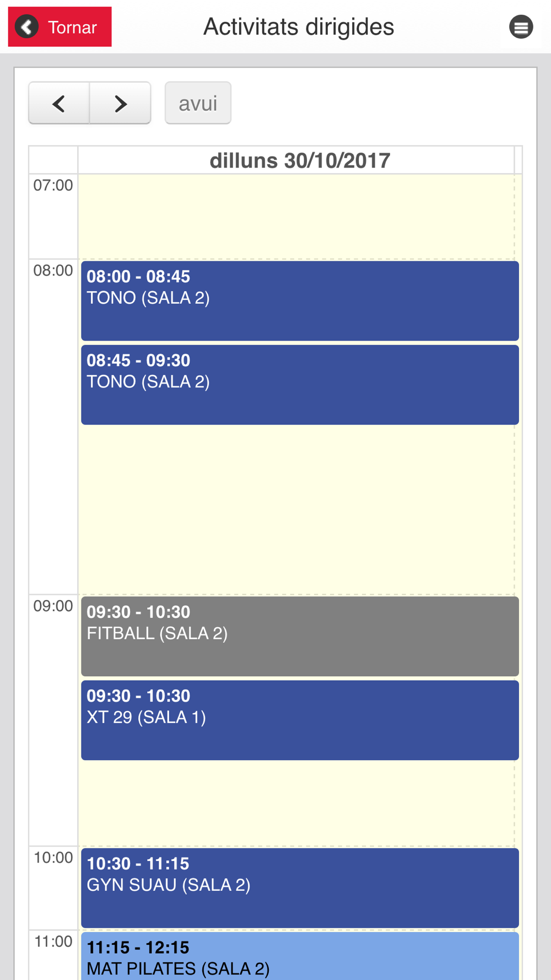Go to the previous day arrow
This screenshot has width=551, height=980.
pyautogui.click(x=59, y=103)
